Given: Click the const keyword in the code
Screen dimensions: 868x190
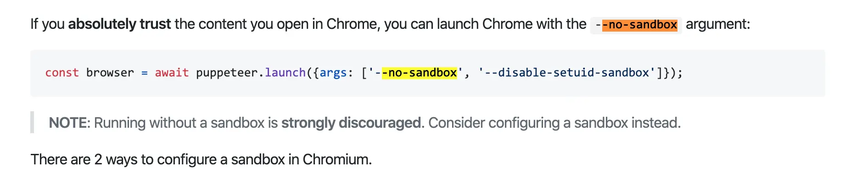Looking at the screenshot, I should 62,73.
